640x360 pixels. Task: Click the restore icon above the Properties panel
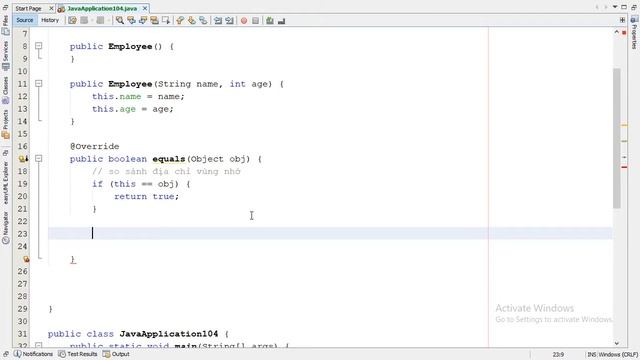634,7
